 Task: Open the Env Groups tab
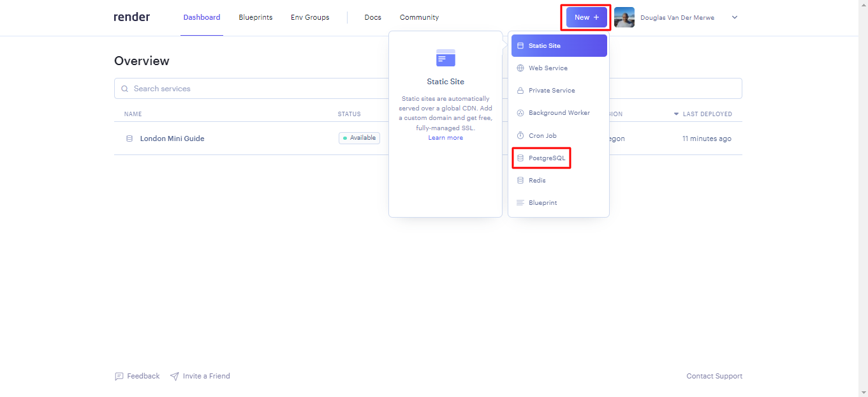(x=310, y=17)
